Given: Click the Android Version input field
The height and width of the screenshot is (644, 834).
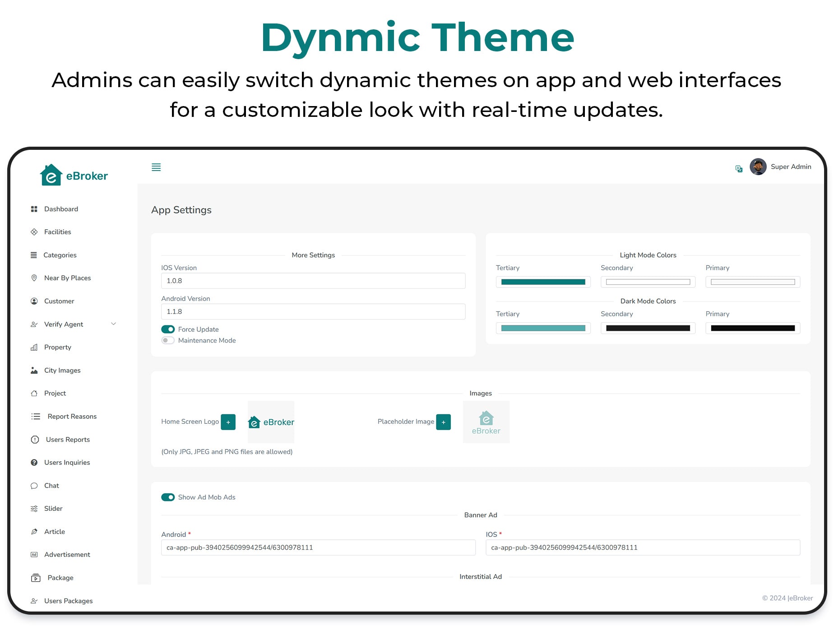Looking at the screenshot, I should pyautogui.click(x=313, y=311).
